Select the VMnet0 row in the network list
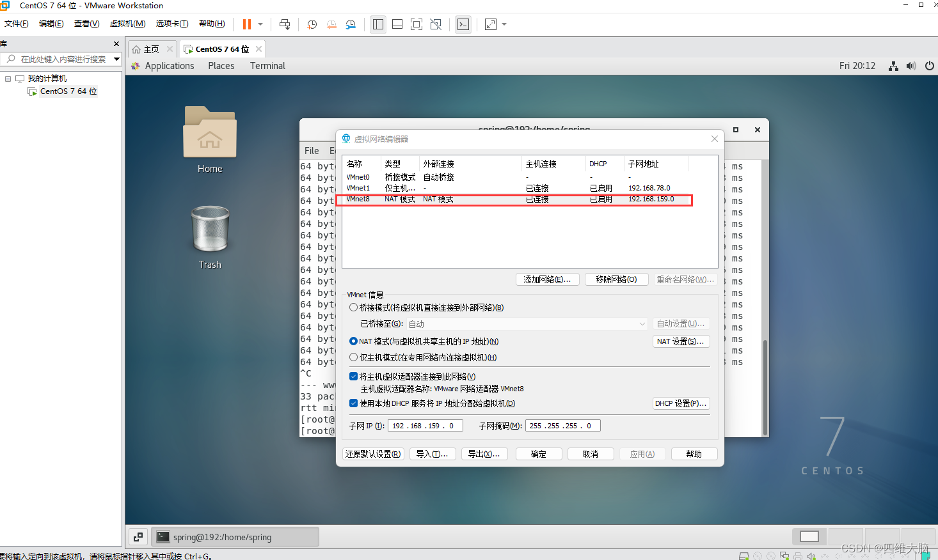The height and width of the screenshot is (560, 938). coord(530,177)
